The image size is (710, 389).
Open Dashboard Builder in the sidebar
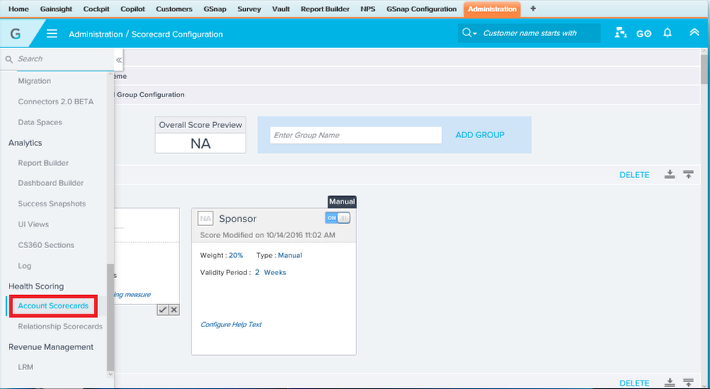coord(51,183)
